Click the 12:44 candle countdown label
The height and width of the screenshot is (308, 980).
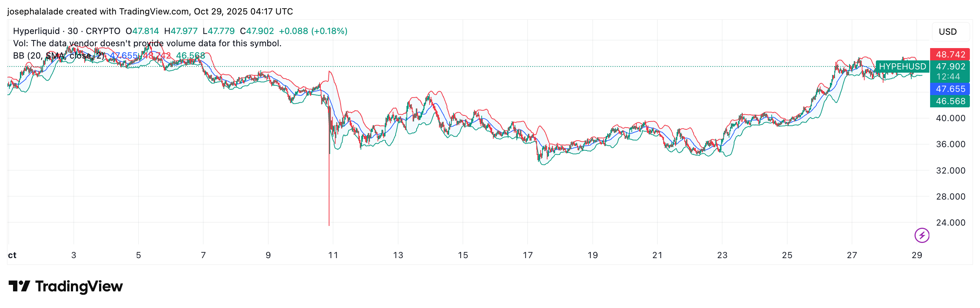click(x=948, y=77)
